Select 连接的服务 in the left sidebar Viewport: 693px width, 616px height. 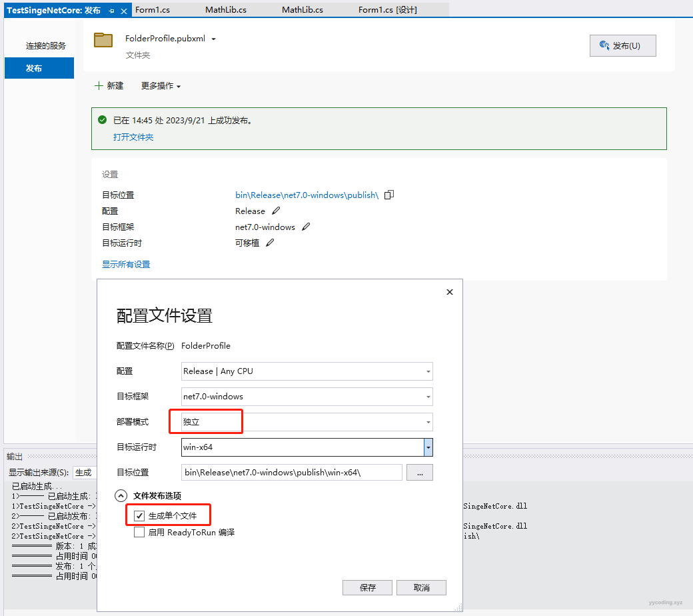pyautogui.click(x=46, y=46)
